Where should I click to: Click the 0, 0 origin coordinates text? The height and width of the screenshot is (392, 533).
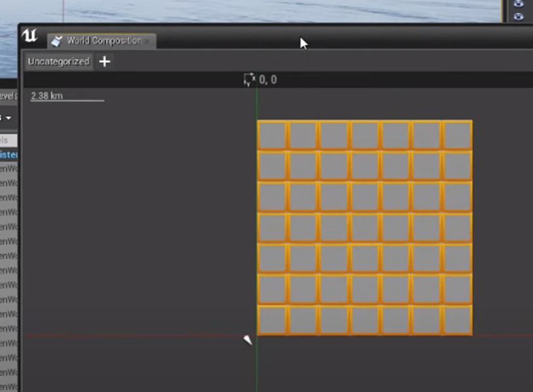pos(268,79)
